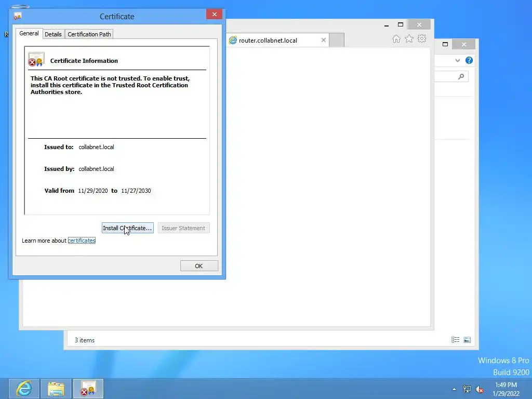532x399 pixels.
Task: Open File Explorer help question mark
Action: 469,60
